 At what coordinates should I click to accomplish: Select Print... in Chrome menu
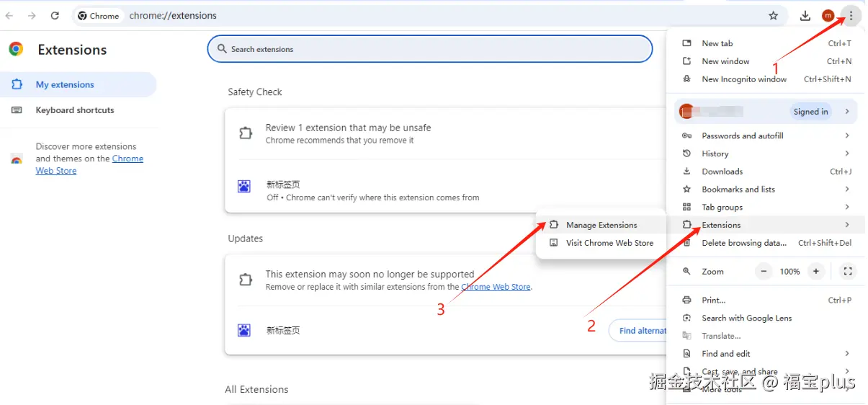click(766, 300)
